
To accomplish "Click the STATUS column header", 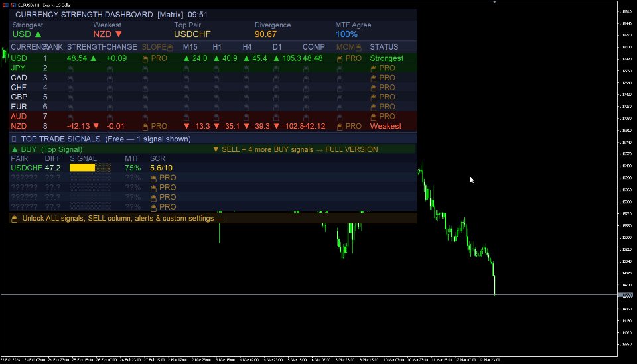I will (384, 47).
